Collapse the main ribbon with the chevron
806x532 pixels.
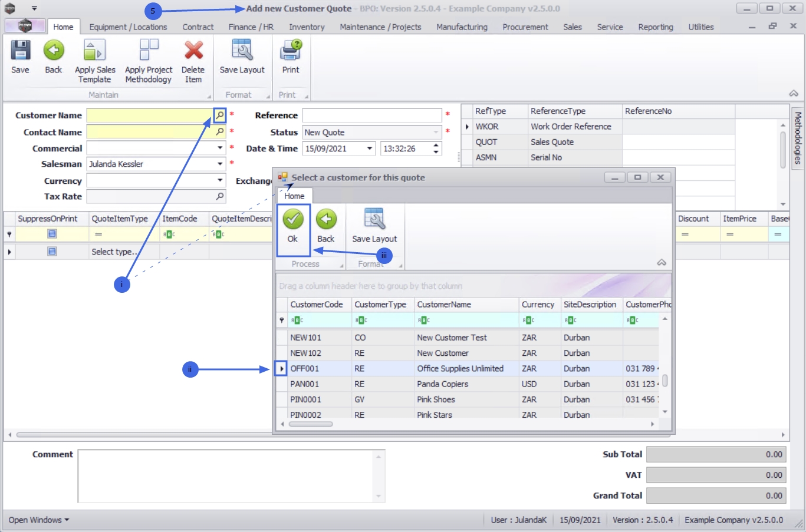click(794, 94)
